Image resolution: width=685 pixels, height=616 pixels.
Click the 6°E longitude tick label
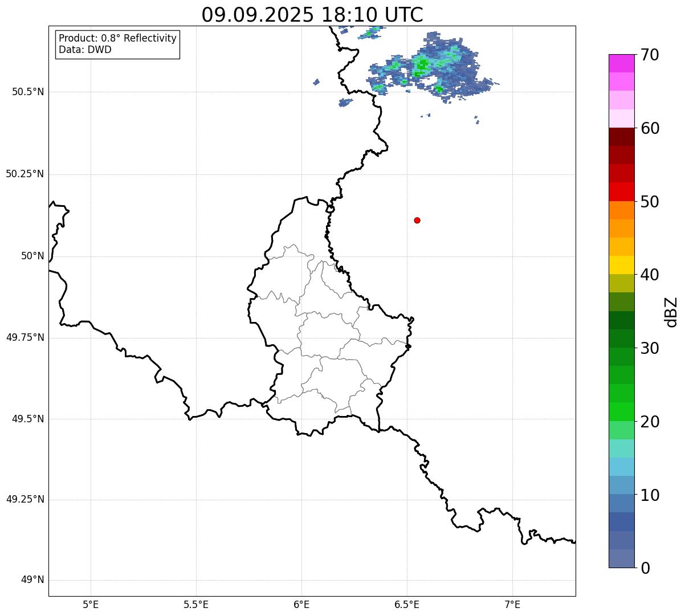[x=301, y=605]
